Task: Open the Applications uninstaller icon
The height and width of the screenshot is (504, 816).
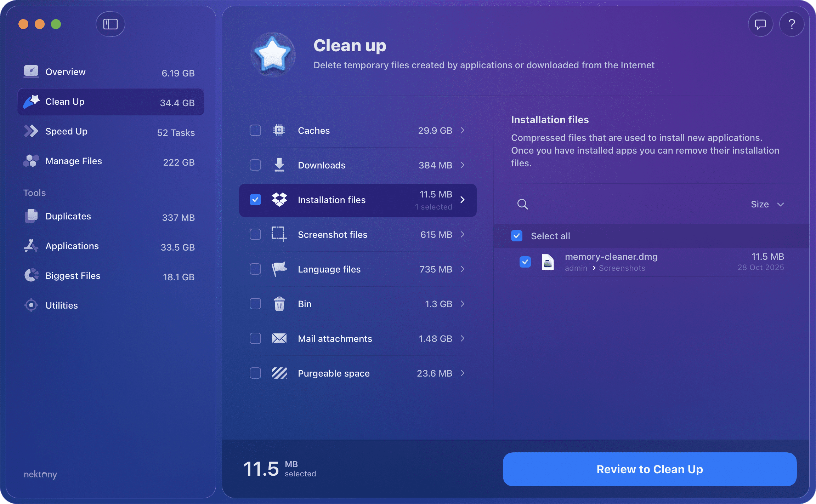Action: coord(31,246)
